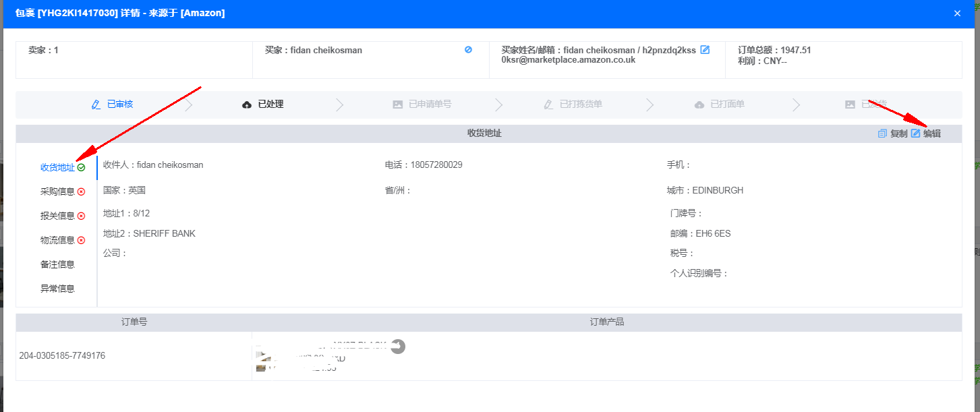The image size is (980, 412).
Task: Click order number 204-0305185-7749176
Action: [62, 356]
